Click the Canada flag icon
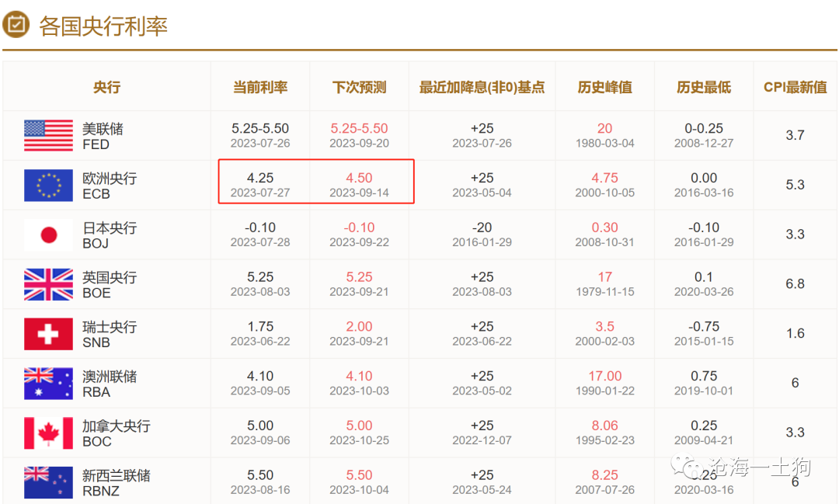This screenshot has height=504, width=839. [x=48, y=433]
